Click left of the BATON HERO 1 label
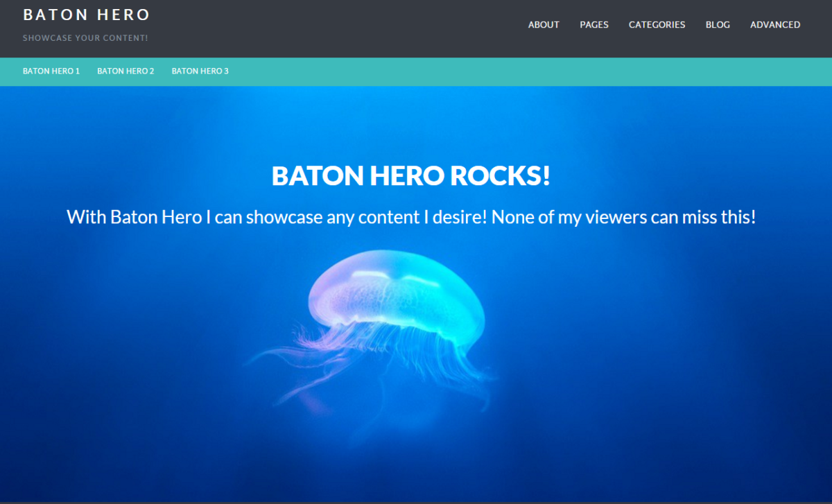The width and height of the screenshot is (832, 504). click(10, 71)
